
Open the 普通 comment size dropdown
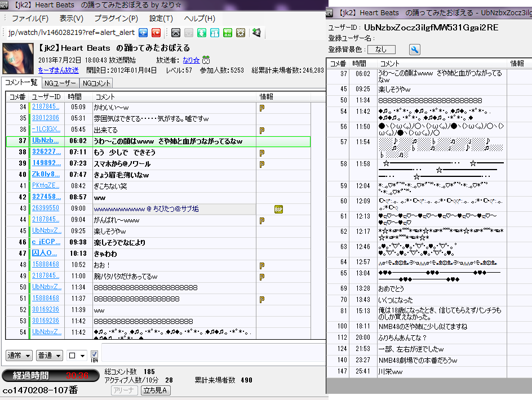point(50,355)
